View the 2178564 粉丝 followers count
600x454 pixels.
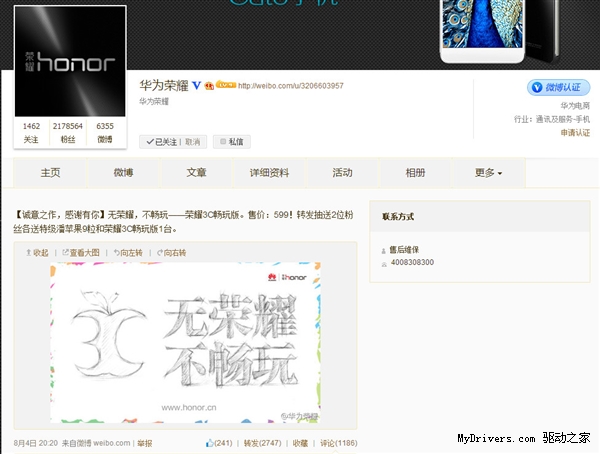(68, 132)
